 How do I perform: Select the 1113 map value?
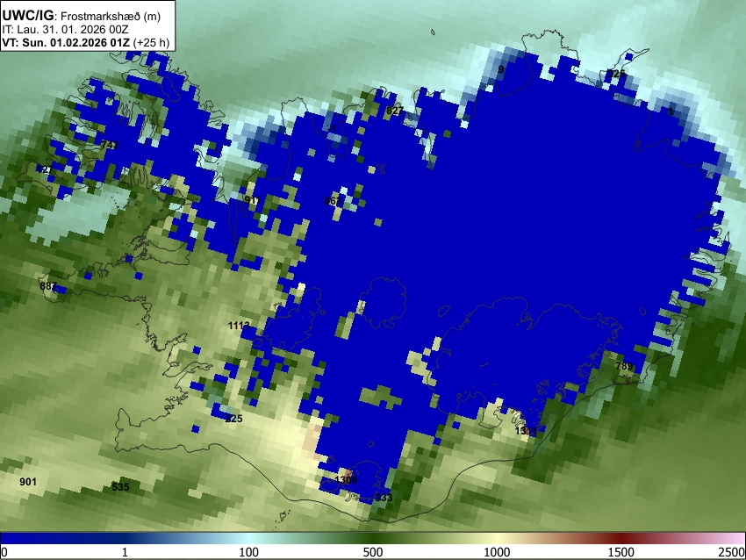click(x=239, y=326)
